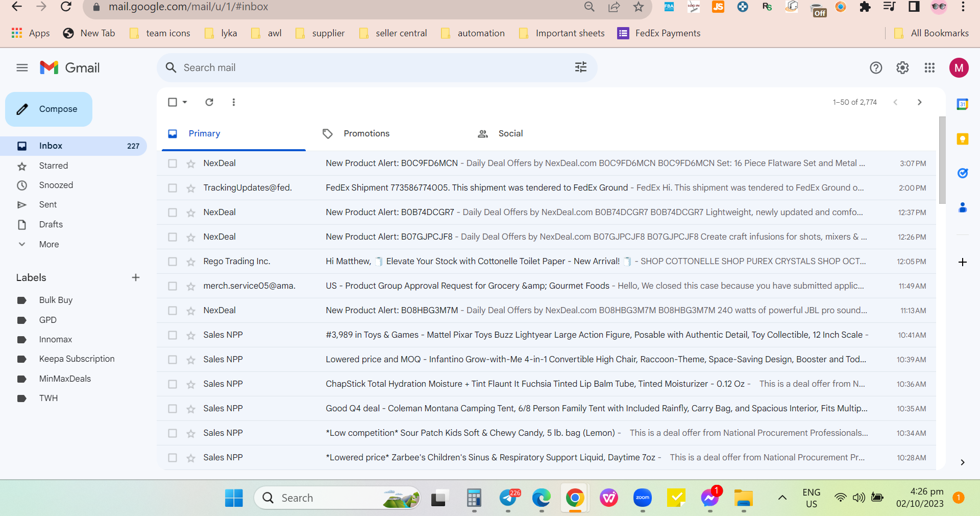Select the NexDeal B0C9FD6MCN email checkbox
This screenshot has width=980, height=516.
pos(173,163)
